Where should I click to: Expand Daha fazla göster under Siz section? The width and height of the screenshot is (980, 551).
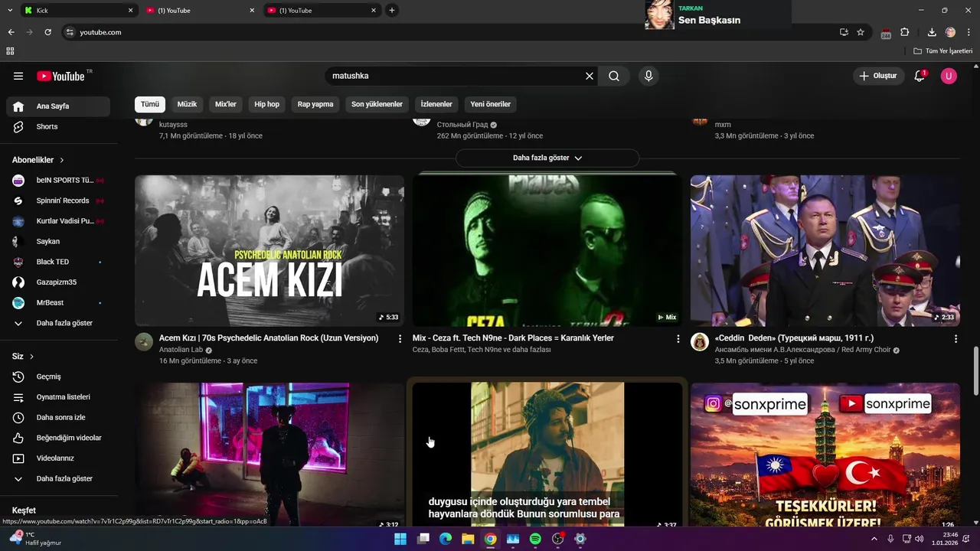click(x=58, y=478)
